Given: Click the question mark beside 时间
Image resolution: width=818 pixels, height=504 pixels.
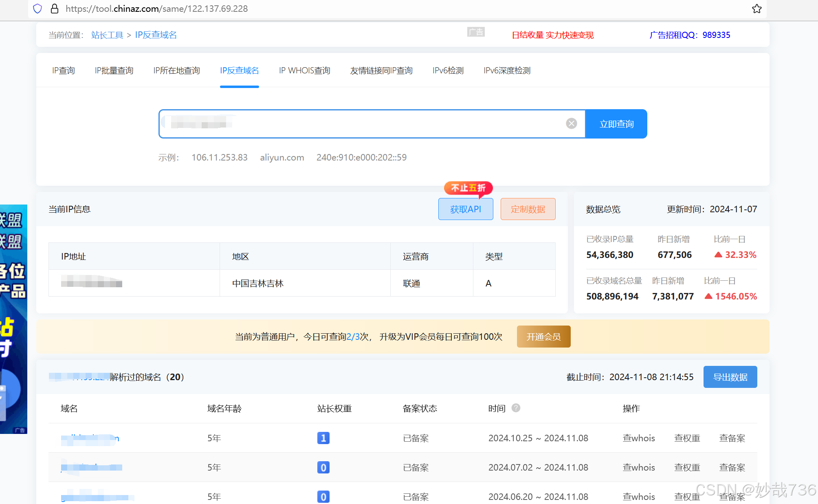Looking at the screenshot, I should [x=516, y=408].
